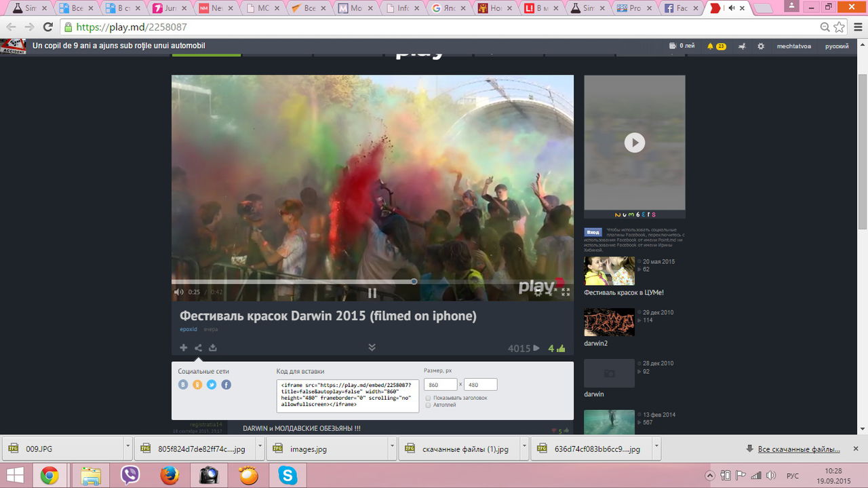Share video to Facebook
This screenshot has width=868, height=488.
pos(226,385)
